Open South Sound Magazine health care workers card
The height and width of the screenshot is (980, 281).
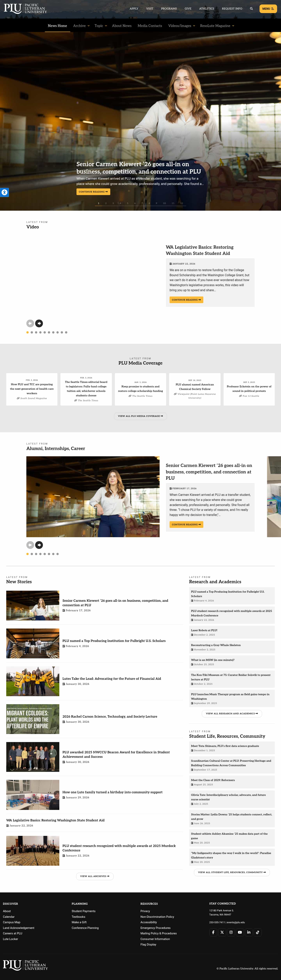tap(32, 389)
